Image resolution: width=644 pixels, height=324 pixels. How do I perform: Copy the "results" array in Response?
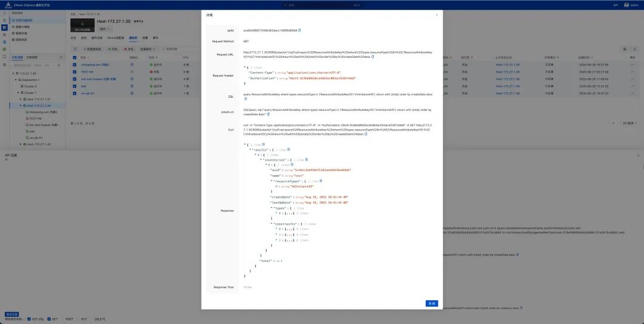click(x=289, y=149)
